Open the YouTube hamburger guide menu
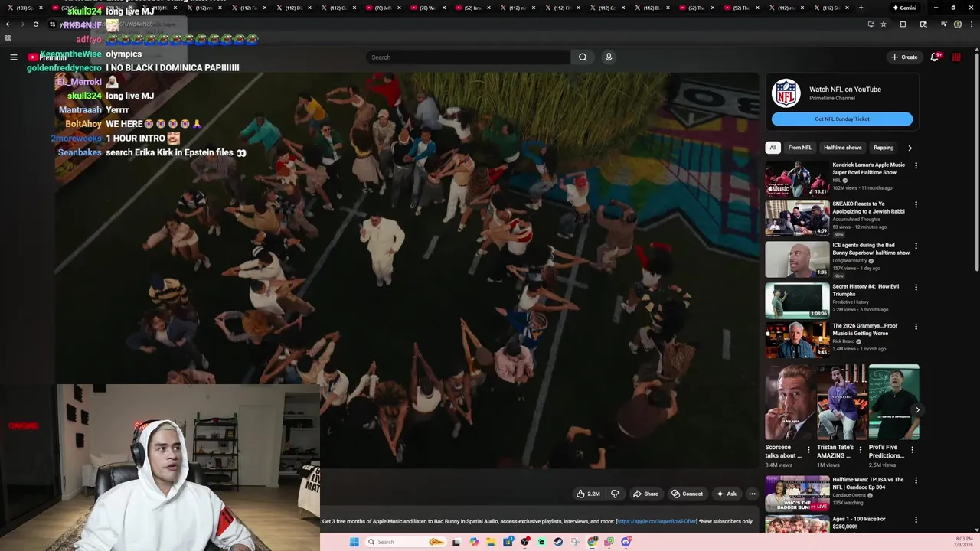The width and height of the screenshot is (980, 551). tap(13, 57)
